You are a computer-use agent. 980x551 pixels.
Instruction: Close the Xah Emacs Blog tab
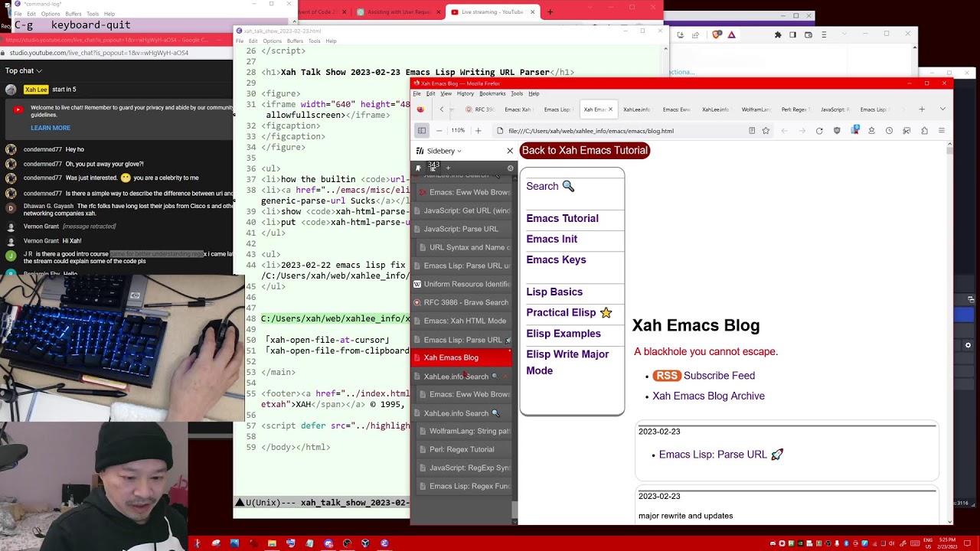click(610, 109)
